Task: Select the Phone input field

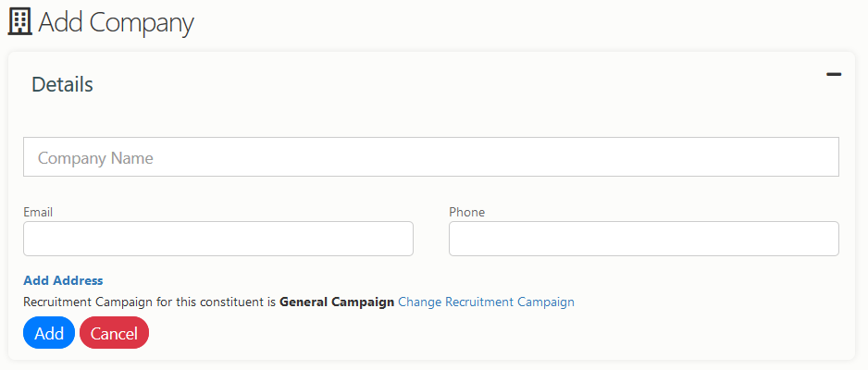Action: [644, 239]
